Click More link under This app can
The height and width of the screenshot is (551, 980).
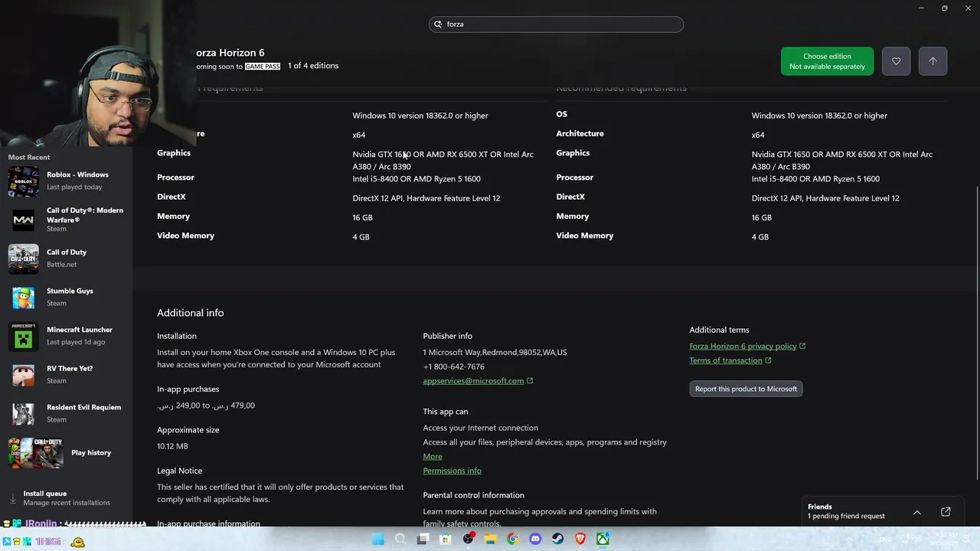(433, 456)
